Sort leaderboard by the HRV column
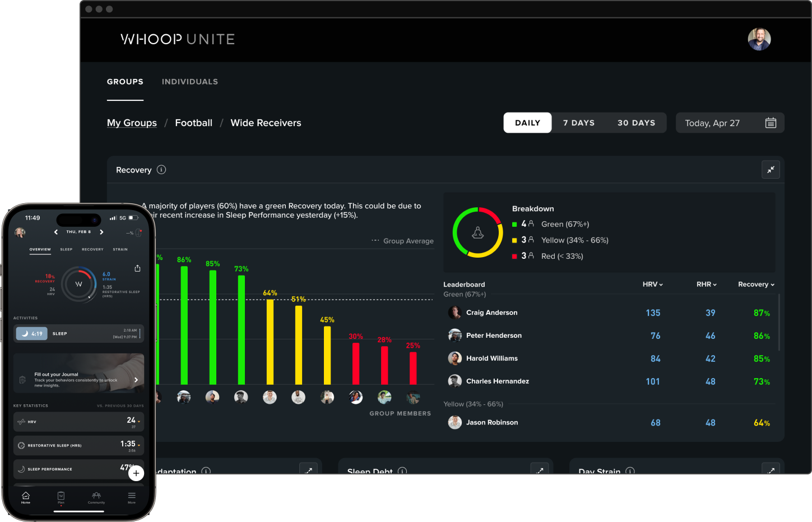812x522 pixels. click(x=653, y=285)
